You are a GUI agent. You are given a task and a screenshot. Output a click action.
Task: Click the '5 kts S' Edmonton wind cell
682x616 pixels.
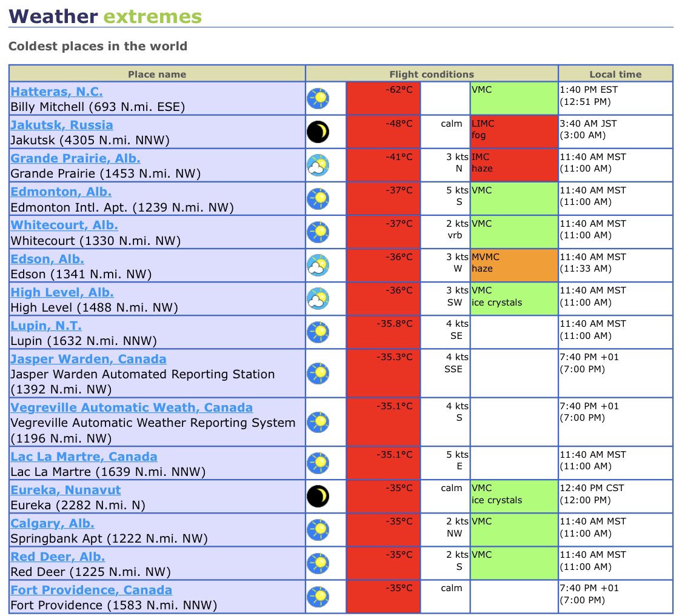pyautogui.click(x=446, y=199)
